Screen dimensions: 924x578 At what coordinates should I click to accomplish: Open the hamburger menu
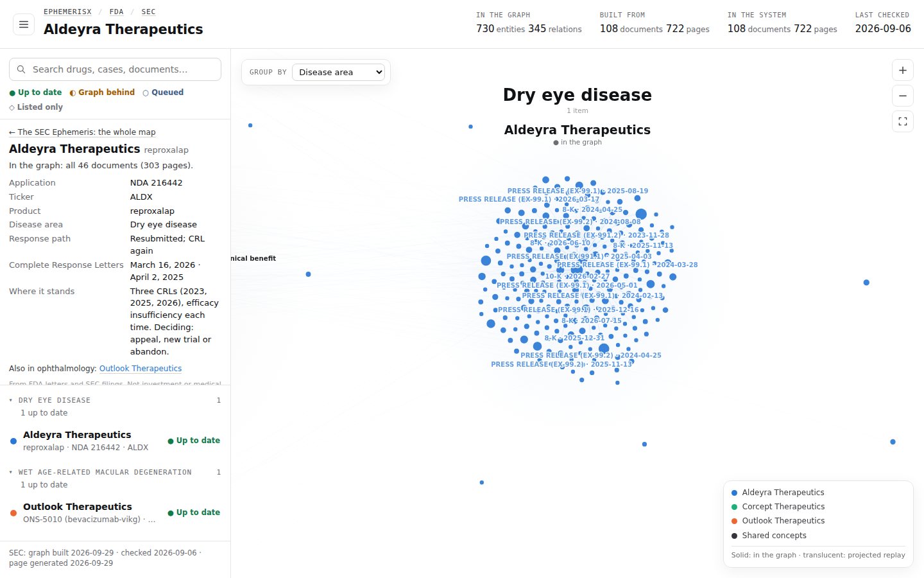coord(24,24)
